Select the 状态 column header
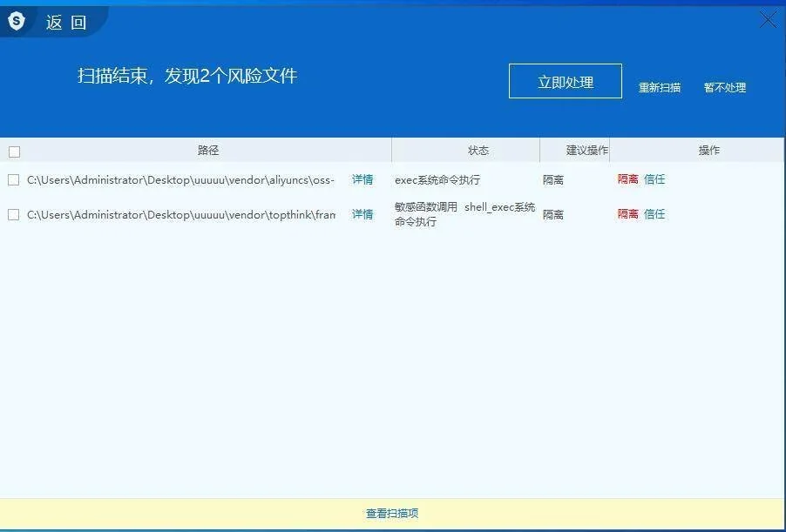 478,151
